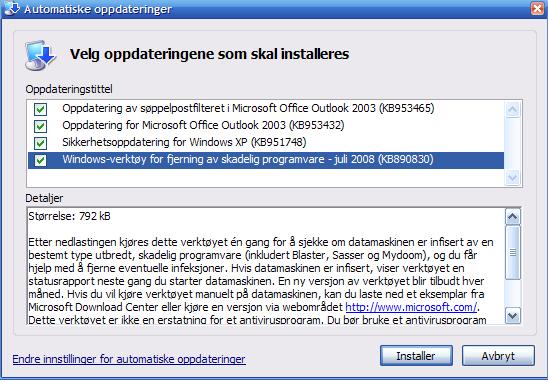This screenshot has height=382, width=549.
Task: Click the Windows Update shield icon in the title bar
Action: (11, 8)
